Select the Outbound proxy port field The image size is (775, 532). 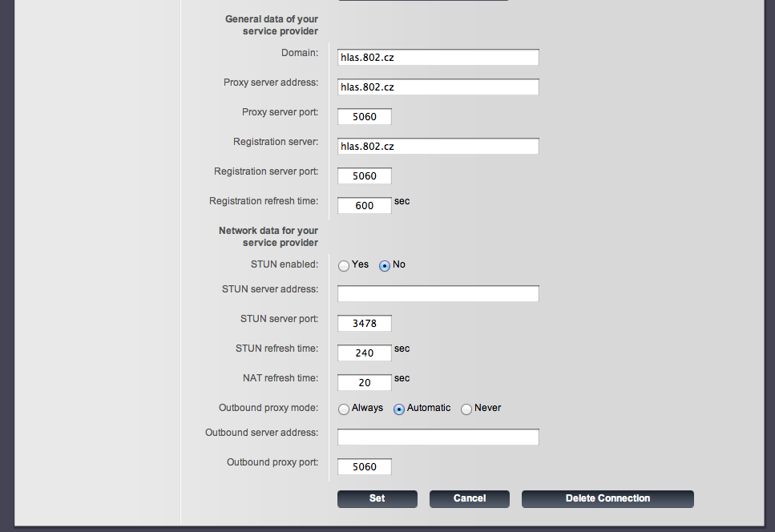point(365,466)
